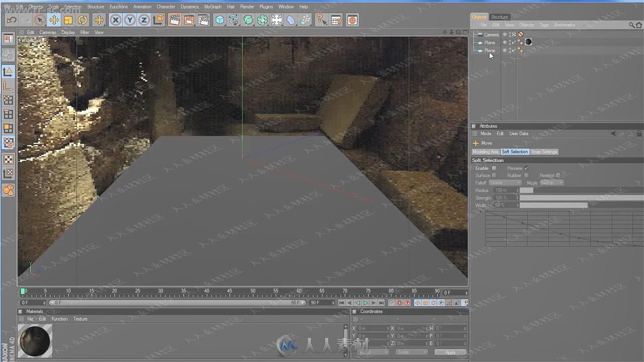Toggle the Restrict checkbox

click(558, 175)
